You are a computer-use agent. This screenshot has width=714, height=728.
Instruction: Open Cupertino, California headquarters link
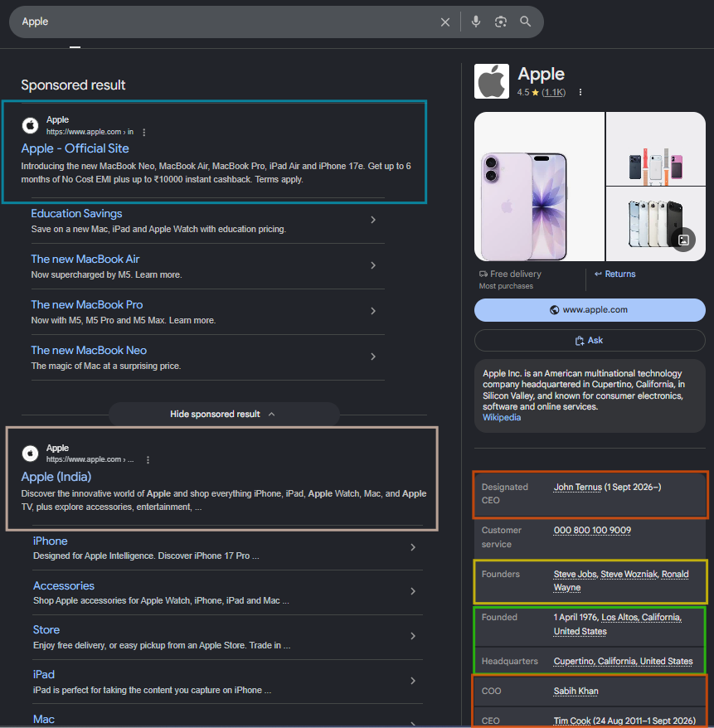coord(623,661)
